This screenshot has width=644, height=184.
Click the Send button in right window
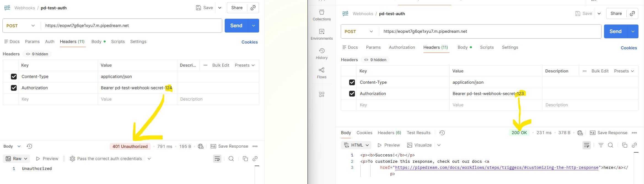coord(616,31)
